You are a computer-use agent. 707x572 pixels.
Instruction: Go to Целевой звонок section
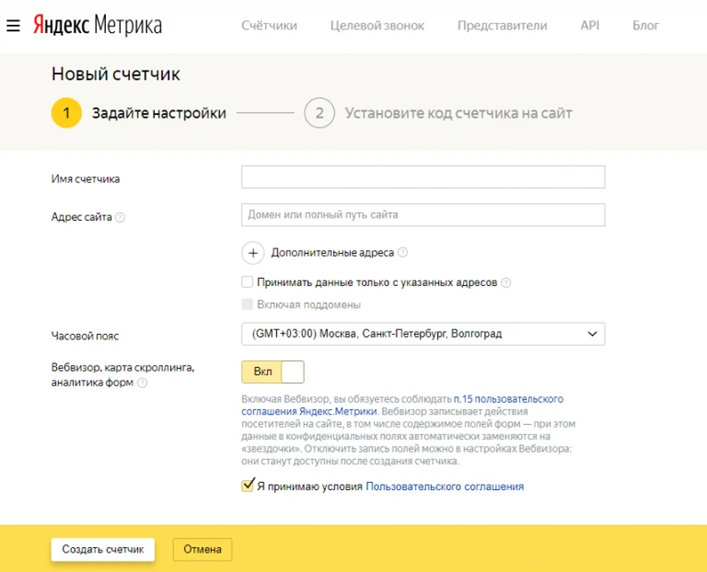pyautogui.click(x=377, y=25)
